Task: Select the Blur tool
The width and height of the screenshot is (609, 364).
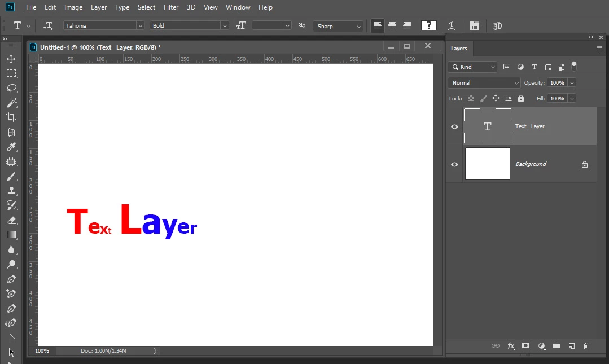Action: (11, 249)
